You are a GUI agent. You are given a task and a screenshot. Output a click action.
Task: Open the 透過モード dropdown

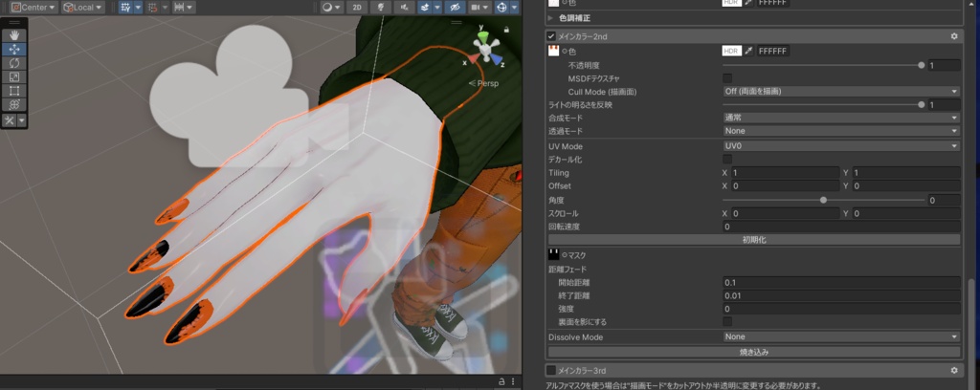(x=841, y=131)
